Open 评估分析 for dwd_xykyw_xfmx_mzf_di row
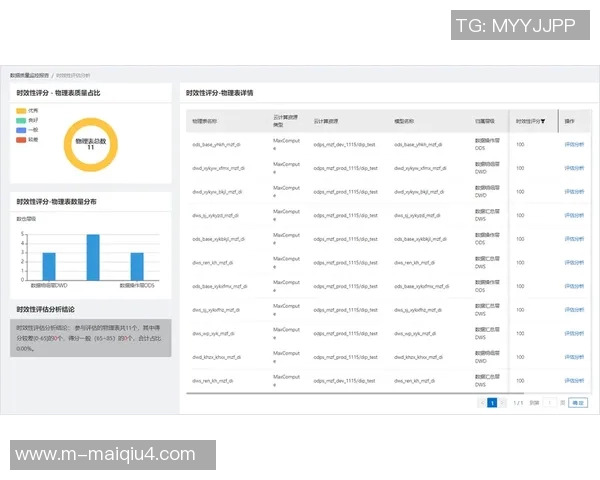This screenshot has width=600, height=480. pos(575,168)
